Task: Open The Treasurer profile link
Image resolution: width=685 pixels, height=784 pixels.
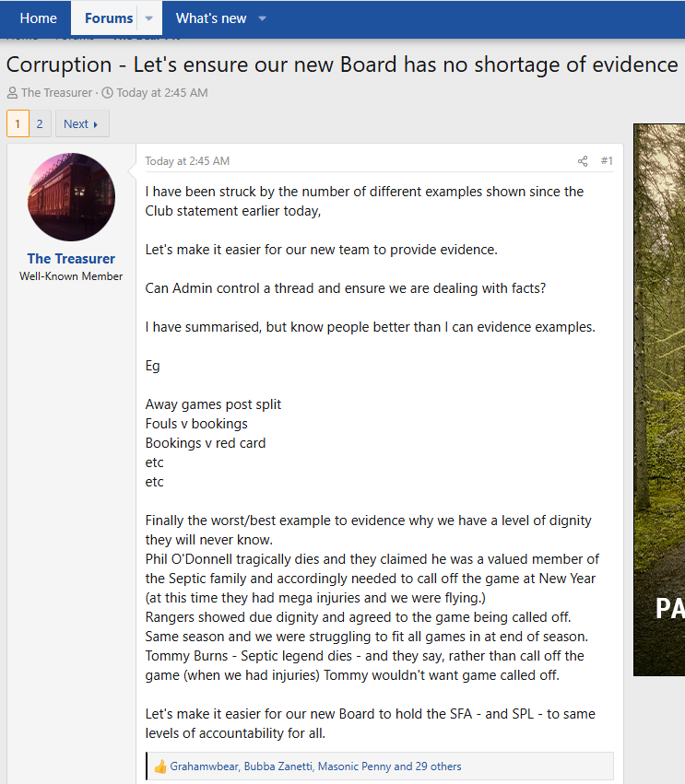Action: pos(71,259)
